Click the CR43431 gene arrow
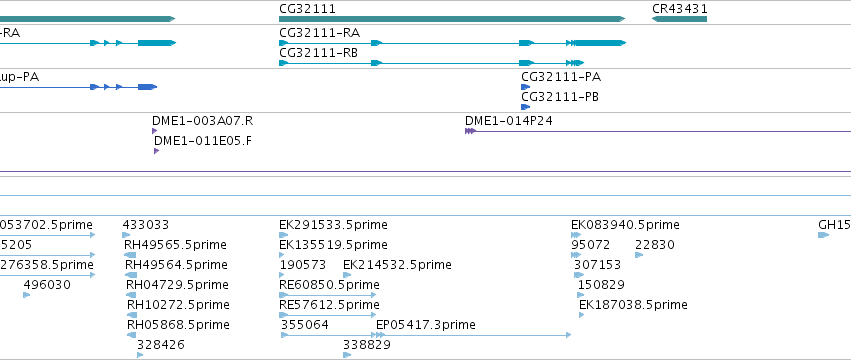This screenshot has width=851, height=360. pyautogui.click(x=679, y=19)
